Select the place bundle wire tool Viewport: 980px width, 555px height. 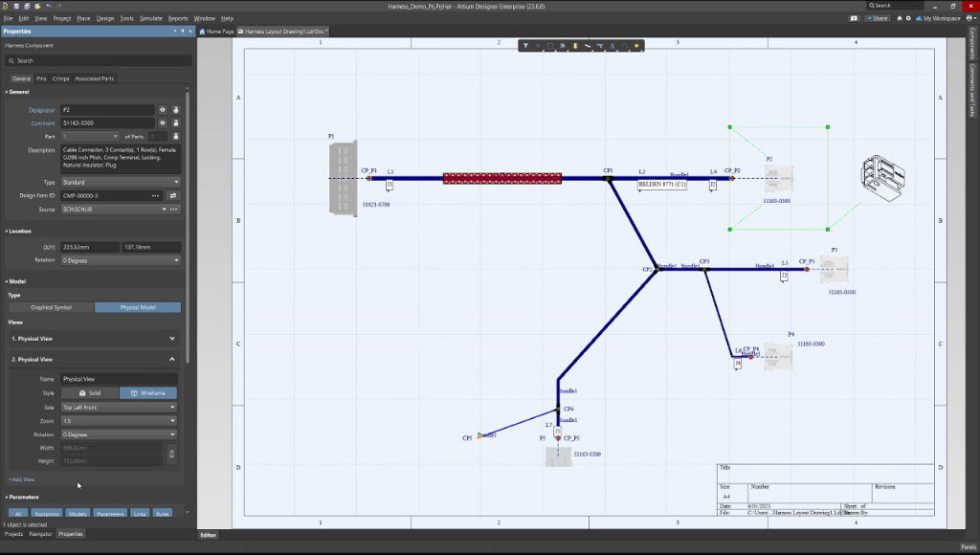click(x=588, y=46)
